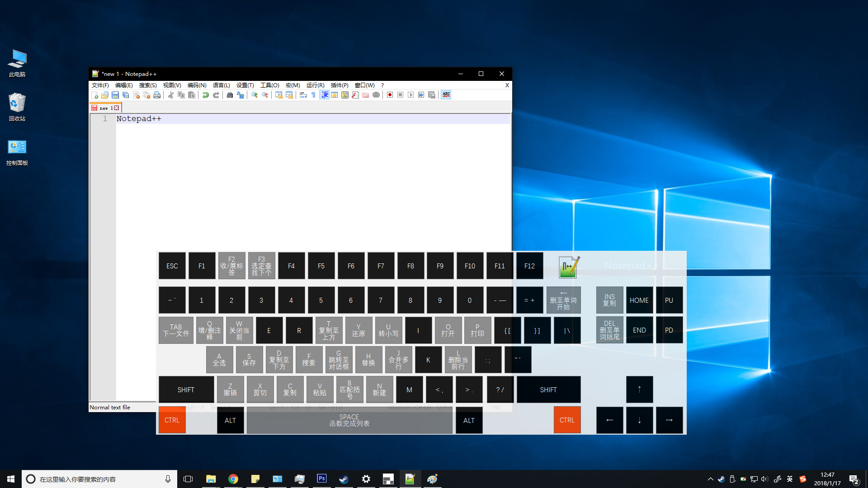Start macro recording with the red dot icon
868x488 pixels.
point(390,95)
